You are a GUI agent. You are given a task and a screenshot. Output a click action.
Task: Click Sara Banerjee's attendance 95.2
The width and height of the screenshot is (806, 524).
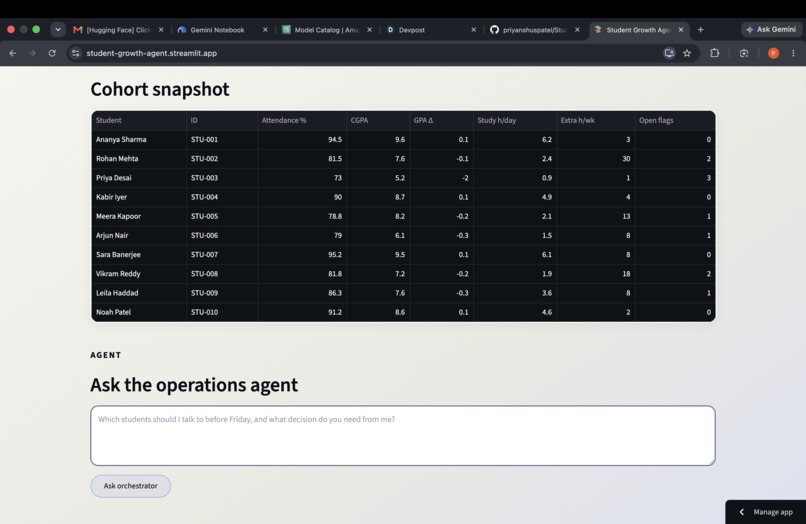(302, 255)
